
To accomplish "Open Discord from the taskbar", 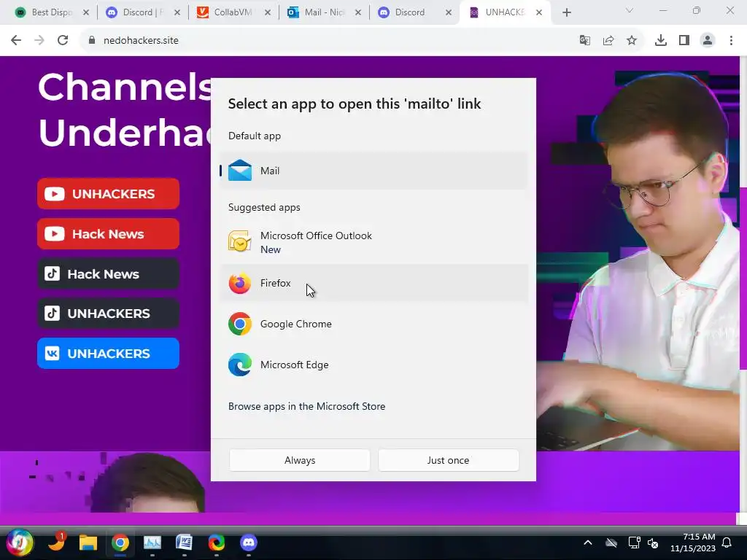I will pos(248,542).
